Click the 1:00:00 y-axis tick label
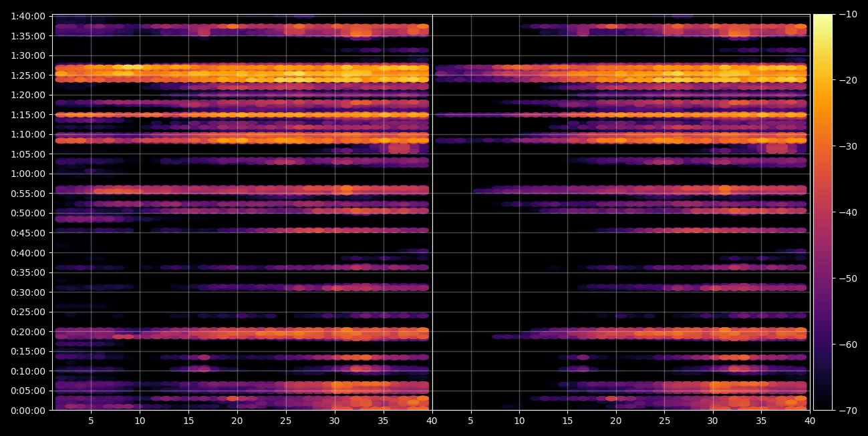Viewport: 868px width, 436px height. pos(28,174)
